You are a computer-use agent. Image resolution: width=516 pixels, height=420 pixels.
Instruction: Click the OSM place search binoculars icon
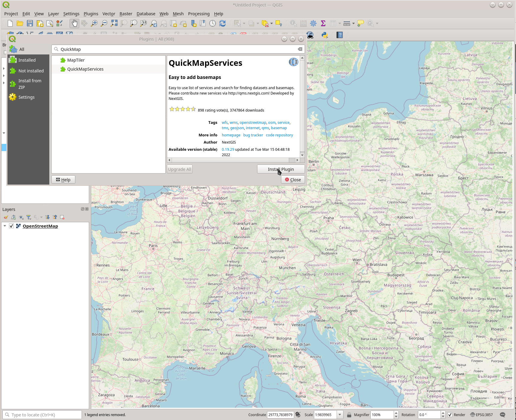point(310,35)
